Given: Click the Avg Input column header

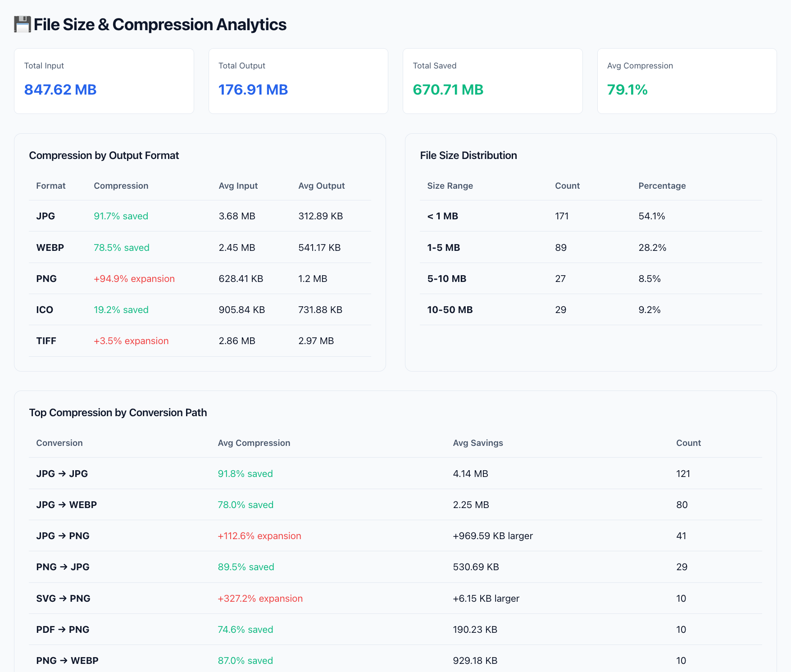Looking at the screenshot, I should (x=238, y=186).
